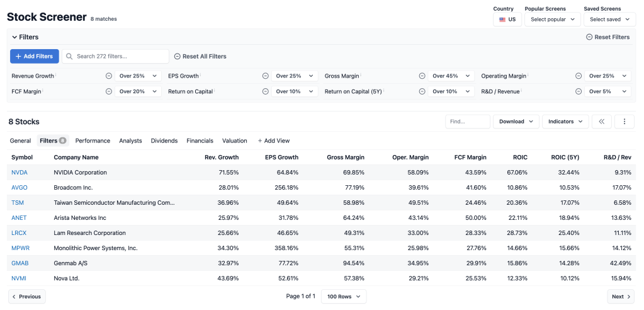Screen dimensions: 644x310
Task: Click the Add Filters button
Action: pos(35,56)
